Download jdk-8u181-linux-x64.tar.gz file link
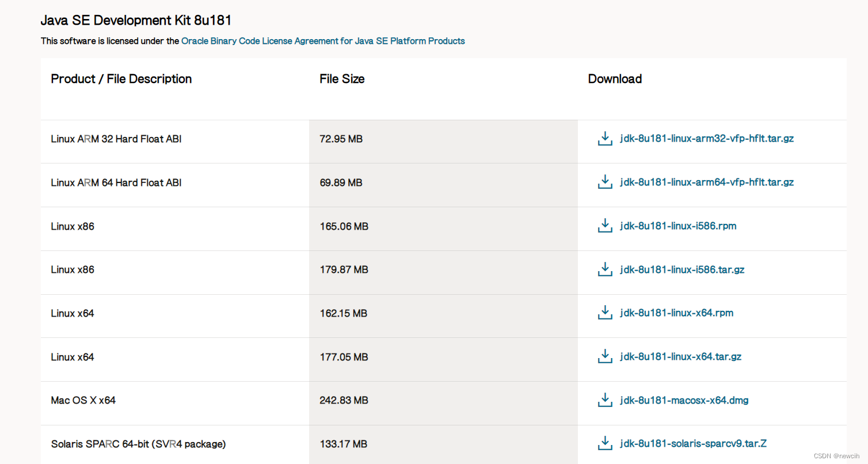 680,356
